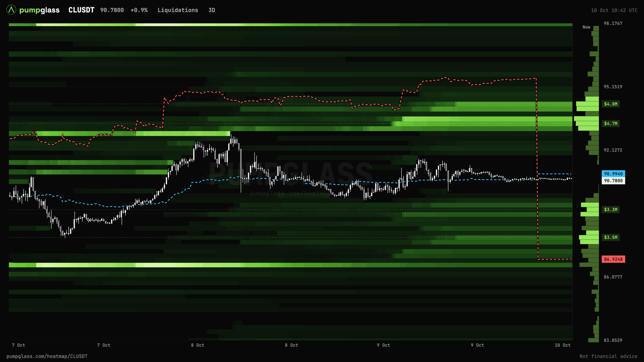
Task: Click the pumpglass logo icon
Action: click(x=11, y=10)
